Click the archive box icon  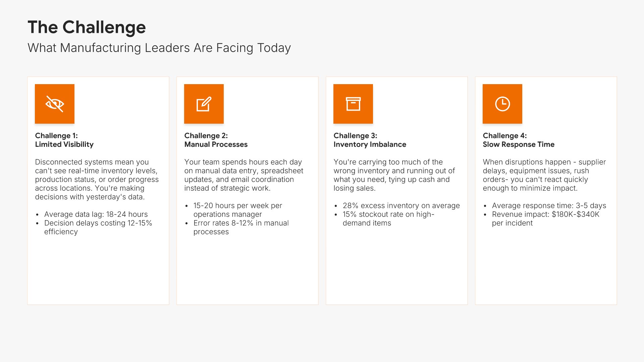click(x=353, y=104)
